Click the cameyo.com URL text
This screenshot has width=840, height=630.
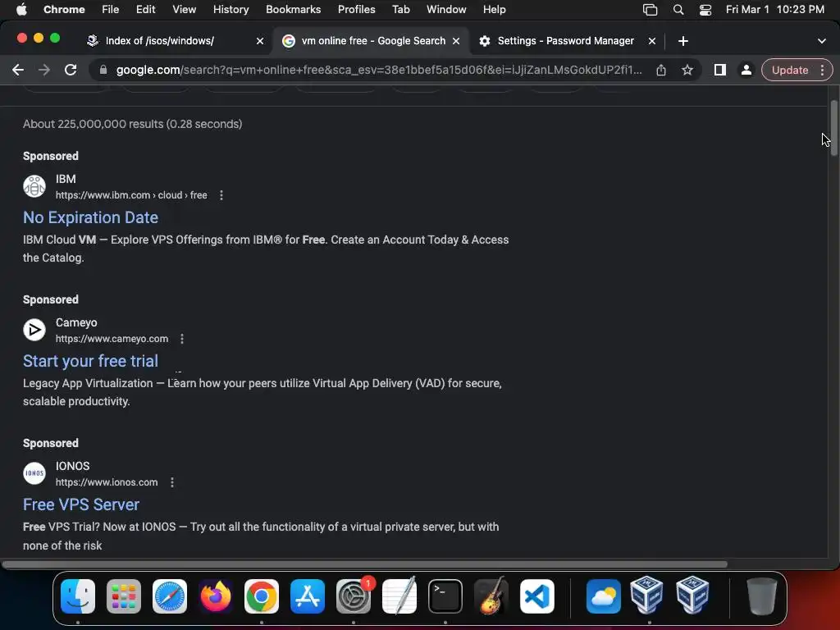(x=112, y=339)
